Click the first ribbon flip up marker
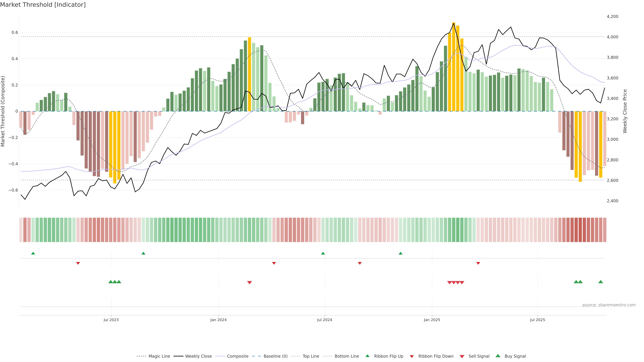The image size is (644, 362). click(x=33, y=253)
